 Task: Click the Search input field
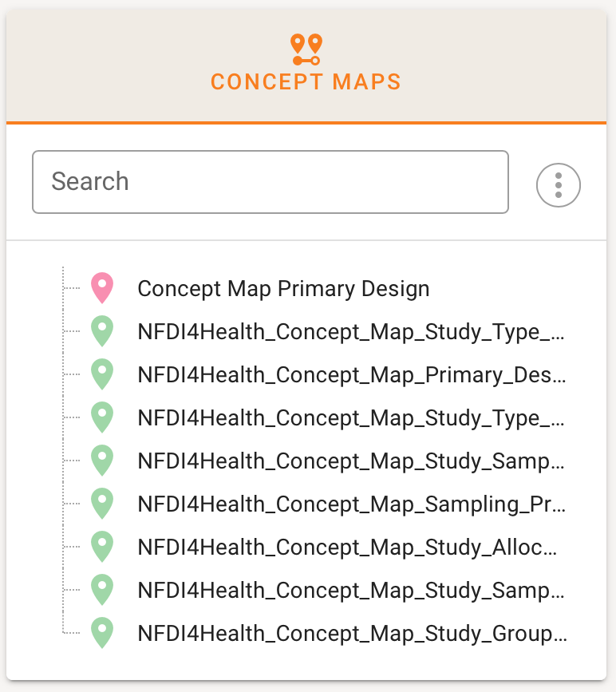pos(270,182)
